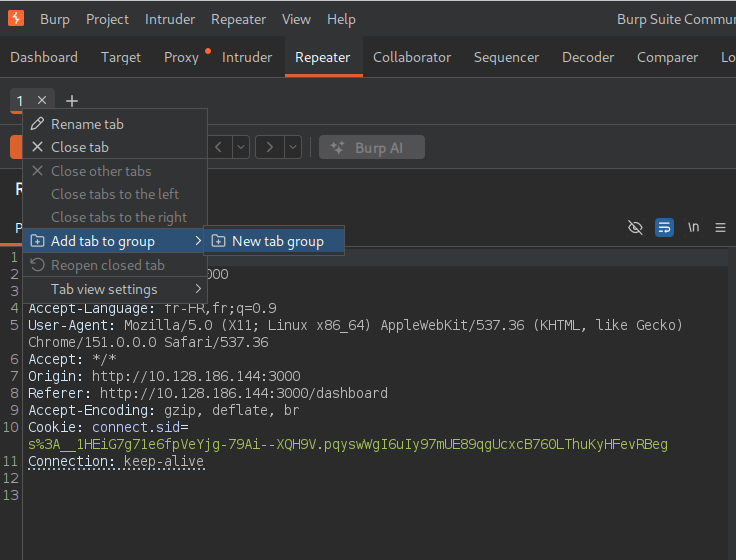This screenshot has width=736, height=560.
Task: Open the Project menu
Action: point(107,19)
